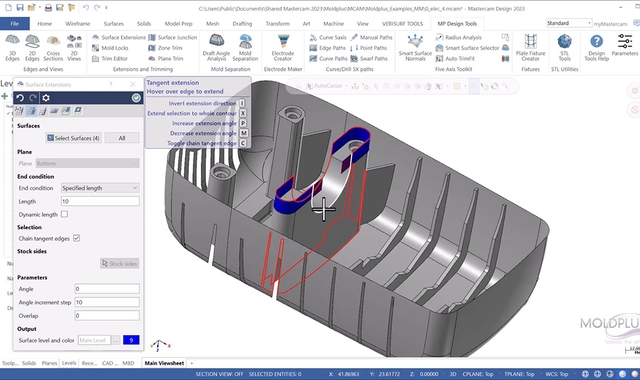
Task: Open the disabled Plane Bottom dropdown
Action: coord(87,164)
